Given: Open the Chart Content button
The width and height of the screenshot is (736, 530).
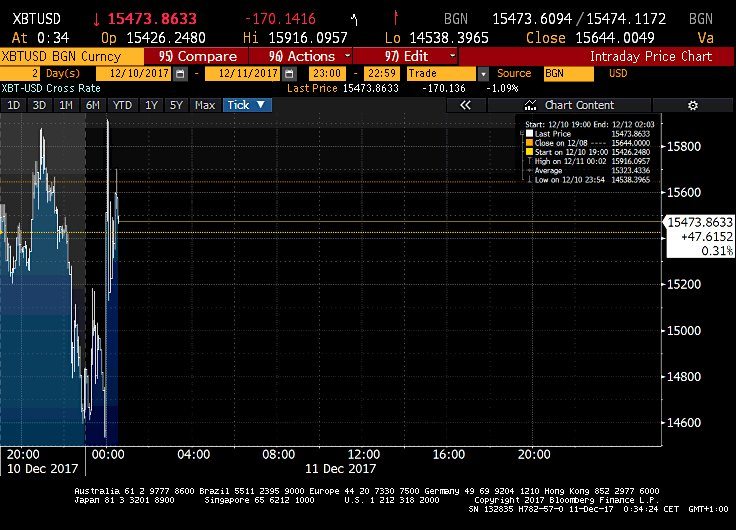Looking at the screenshot, I should 569,105.
